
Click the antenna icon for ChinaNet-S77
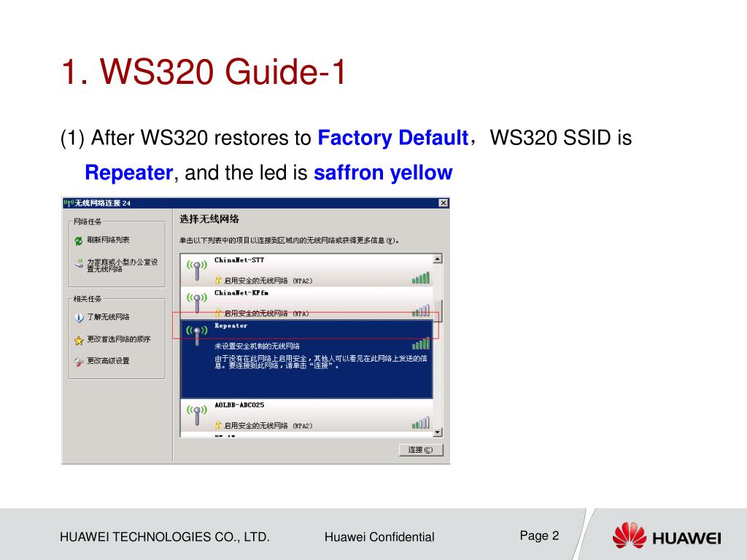coord(197,270)
